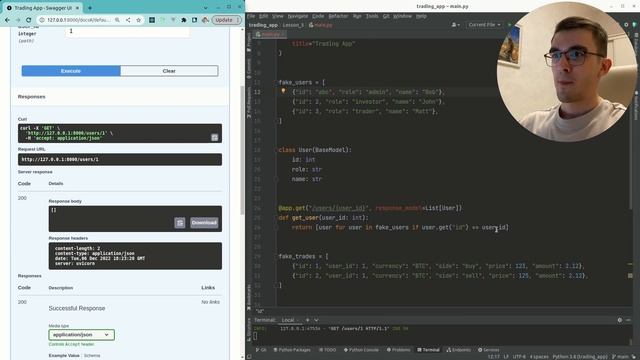Open the Window menu in PyCharm

pyautogui.click(x=402, y=16)
